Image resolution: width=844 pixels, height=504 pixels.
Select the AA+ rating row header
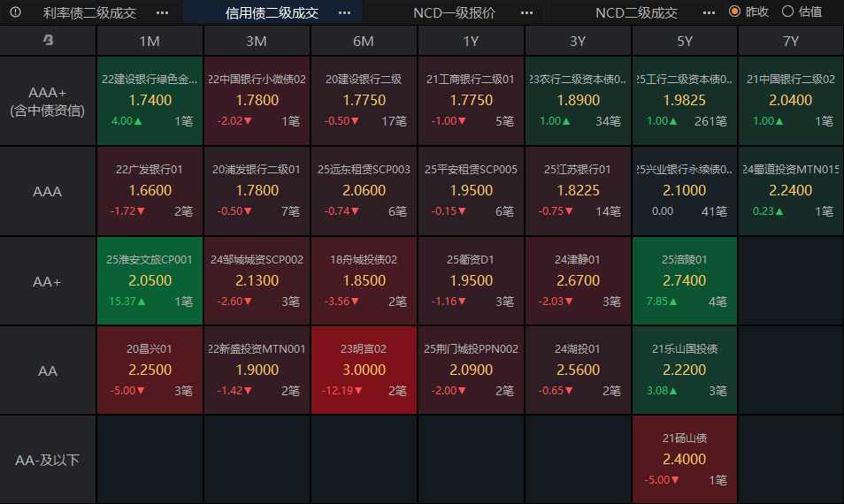click(x=48, y=281)
